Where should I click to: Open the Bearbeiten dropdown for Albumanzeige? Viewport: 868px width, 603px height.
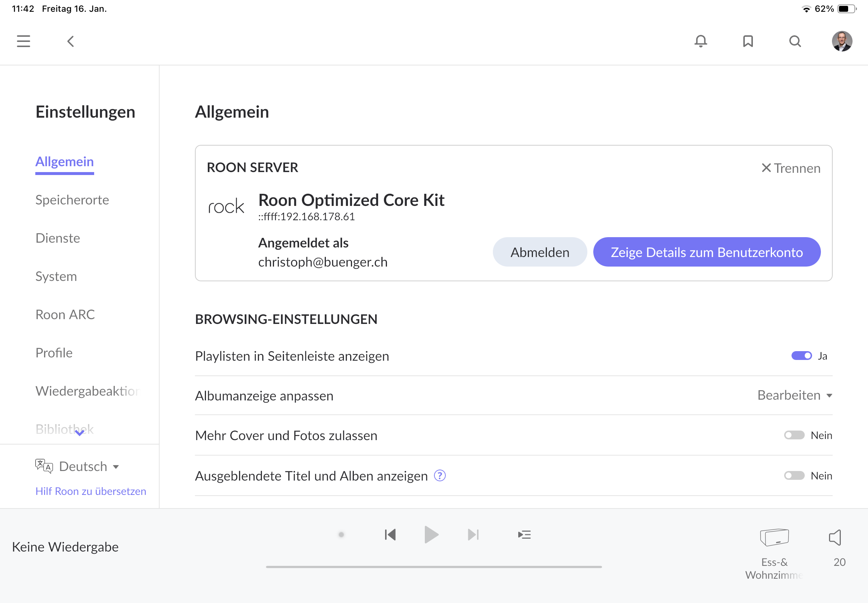(x=794, y=395)
